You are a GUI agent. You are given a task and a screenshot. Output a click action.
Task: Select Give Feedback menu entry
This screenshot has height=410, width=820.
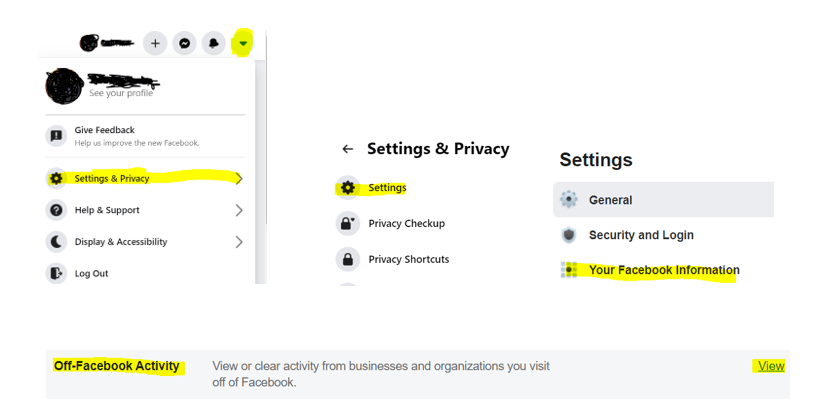click(x=105, y=130)
